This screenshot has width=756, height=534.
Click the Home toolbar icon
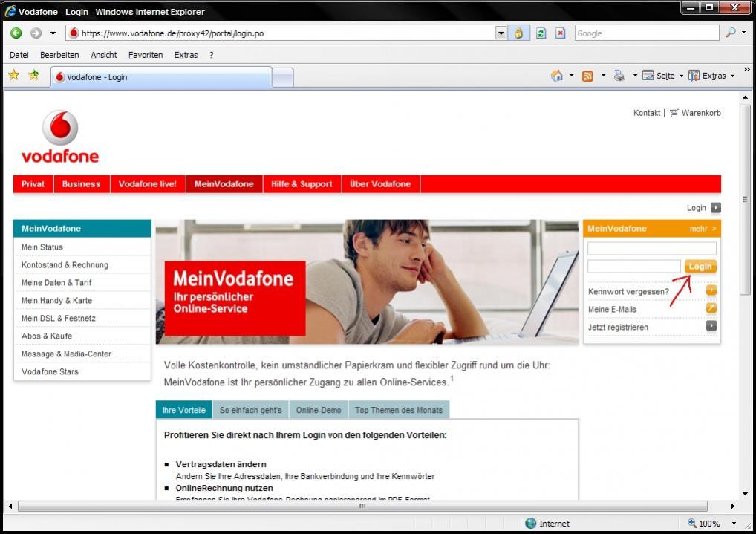click(557, 76)
